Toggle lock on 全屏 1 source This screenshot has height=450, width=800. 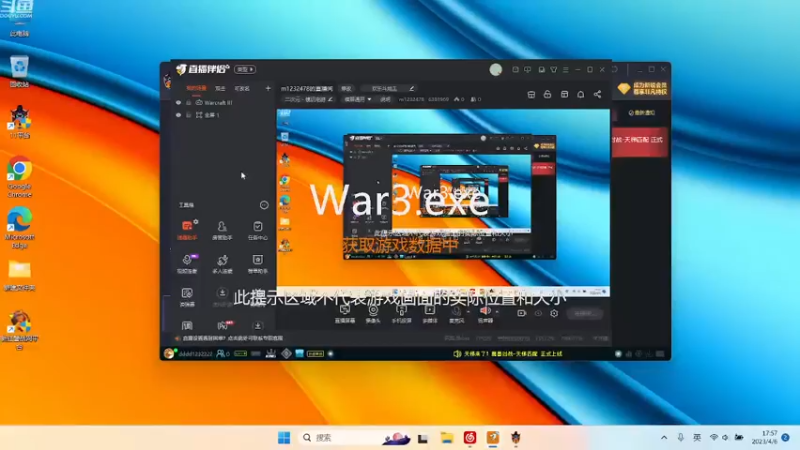coord(188,115)
